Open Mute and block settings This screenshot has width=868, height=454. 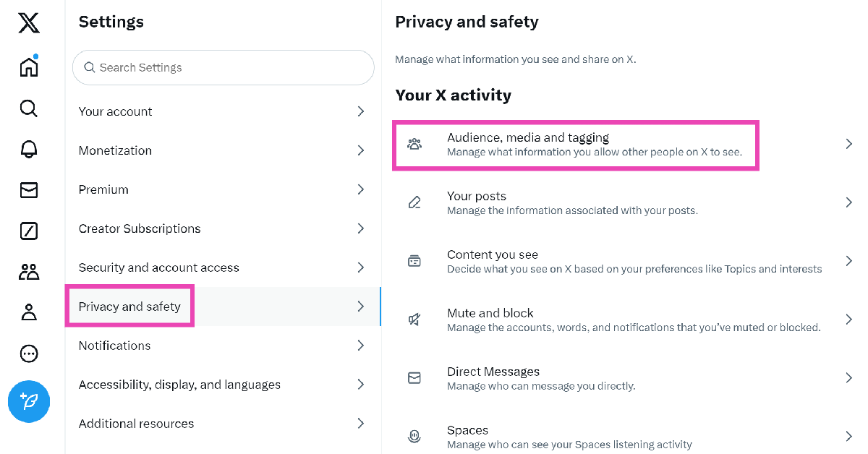[x=490, y=313]
